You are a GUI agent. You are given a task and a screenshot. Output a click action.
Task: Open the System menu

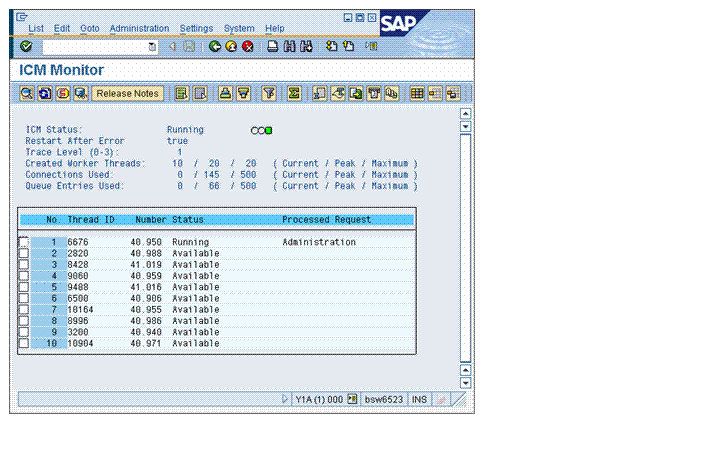(239, 28)
